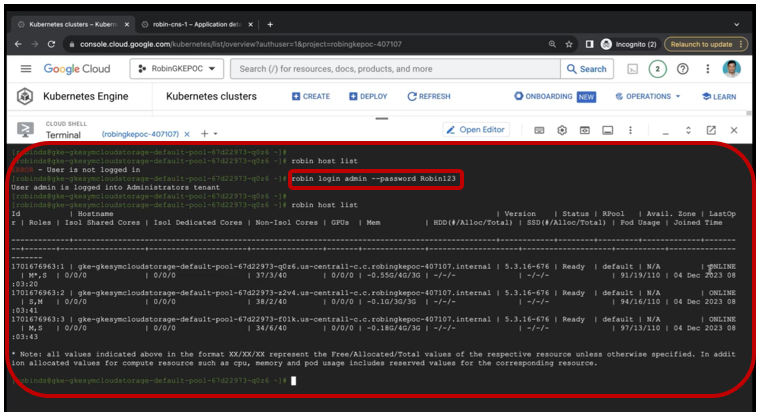Open Cloud Shell in new window
This screenshot has width=761, height=418.
pyautogui.click(x=711, y=130)
